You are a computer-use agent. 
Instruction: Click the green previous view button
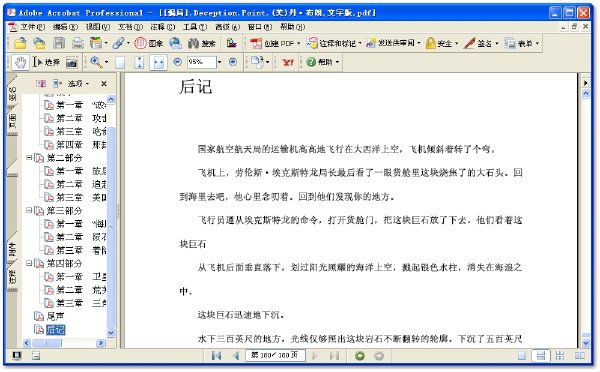click(360, 356)
